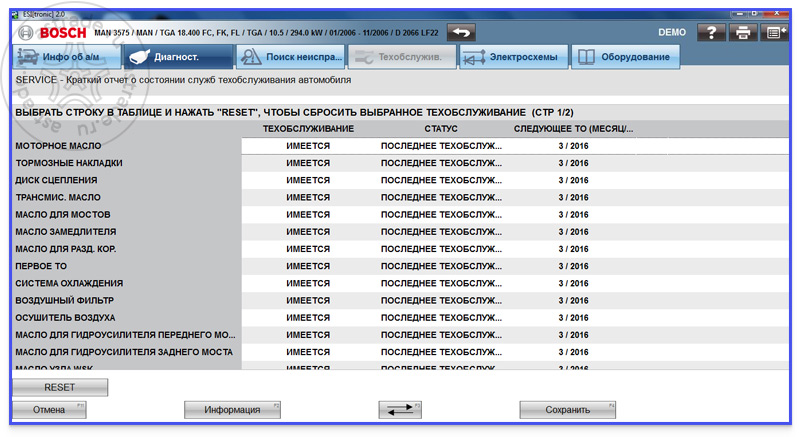This screenshot has height=437, width=799.
Task: Open the Поиск неиспра... tab
Action: (290, 57)
